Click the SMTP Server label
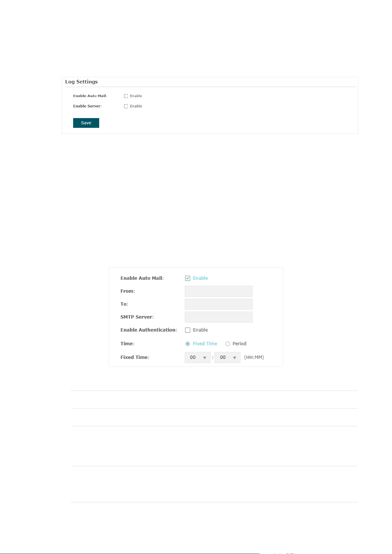Image resolution: width=392 pixels, height=554 pixels. pyautogui.click(x=137, y=317)
